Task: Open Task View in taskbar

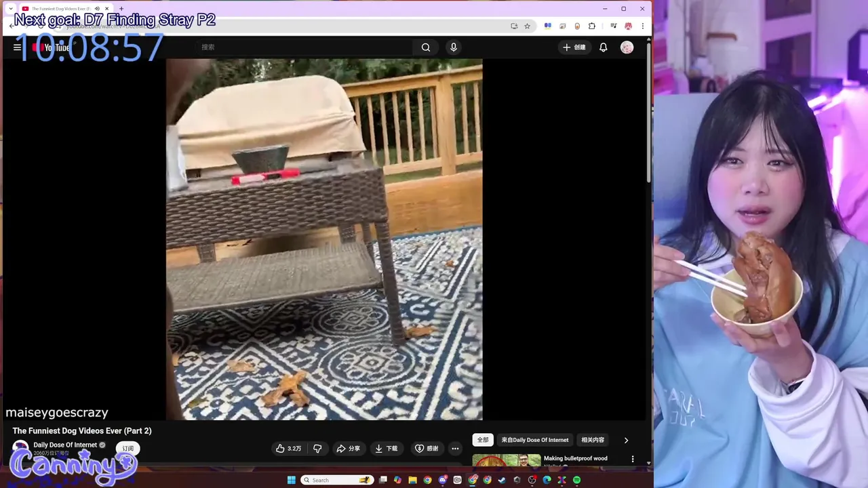Action: (x=382, y=480)
